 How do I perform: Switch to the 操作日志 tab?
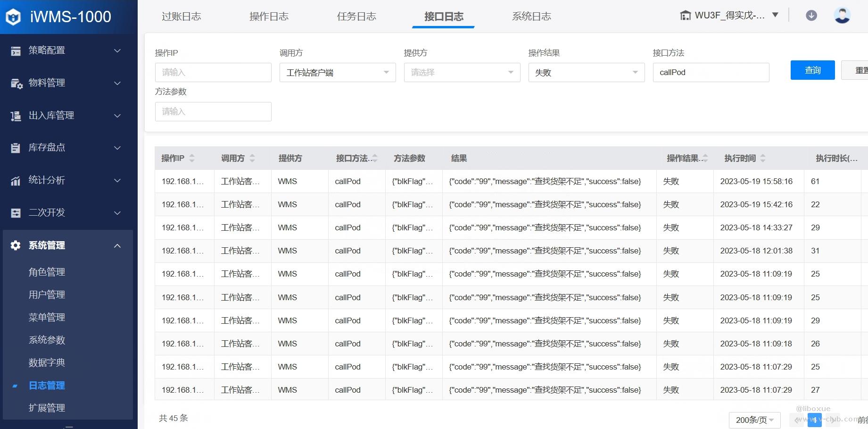click(269, 17)
